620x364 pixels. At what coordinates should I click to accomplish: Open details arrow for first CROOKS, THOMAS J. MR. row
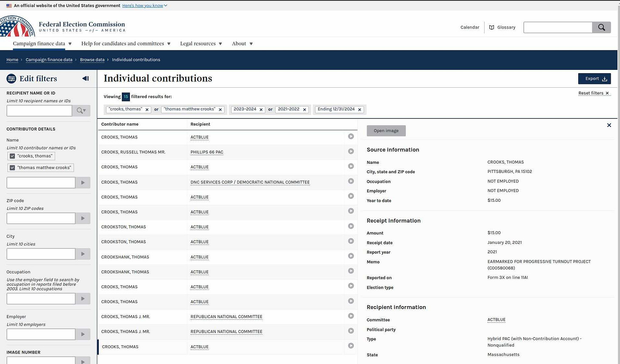click(x=351, y=316)
